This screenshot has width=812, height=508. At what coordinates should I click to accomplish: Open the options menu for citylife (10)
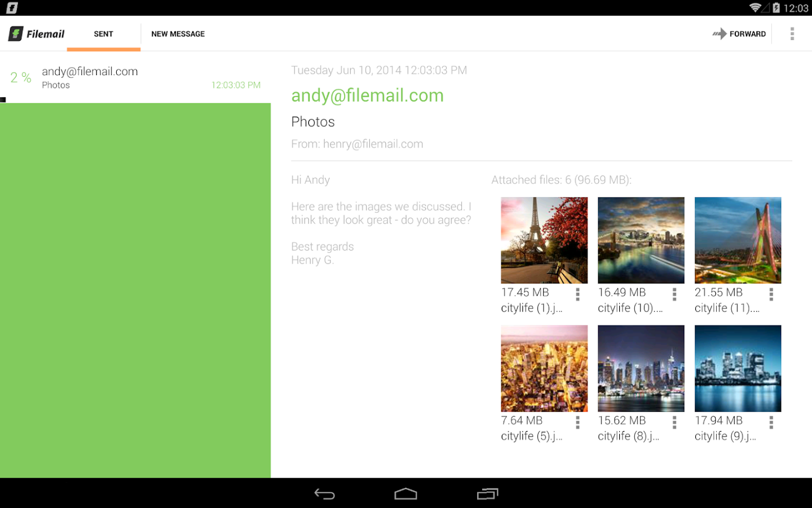675,294
